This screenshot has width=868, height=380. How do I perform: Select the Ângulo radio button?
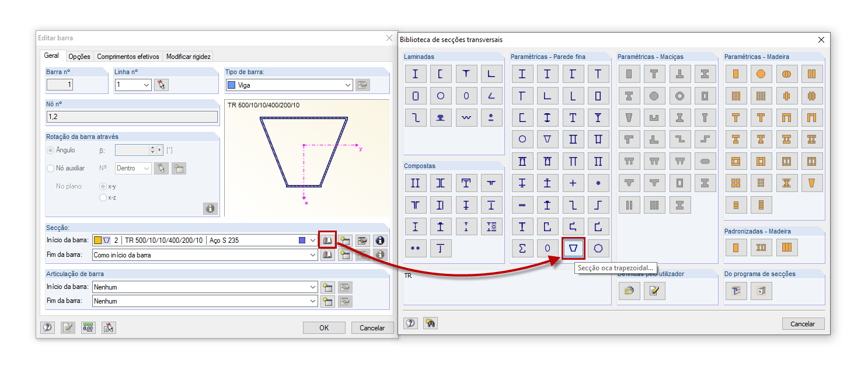point(51,150)
